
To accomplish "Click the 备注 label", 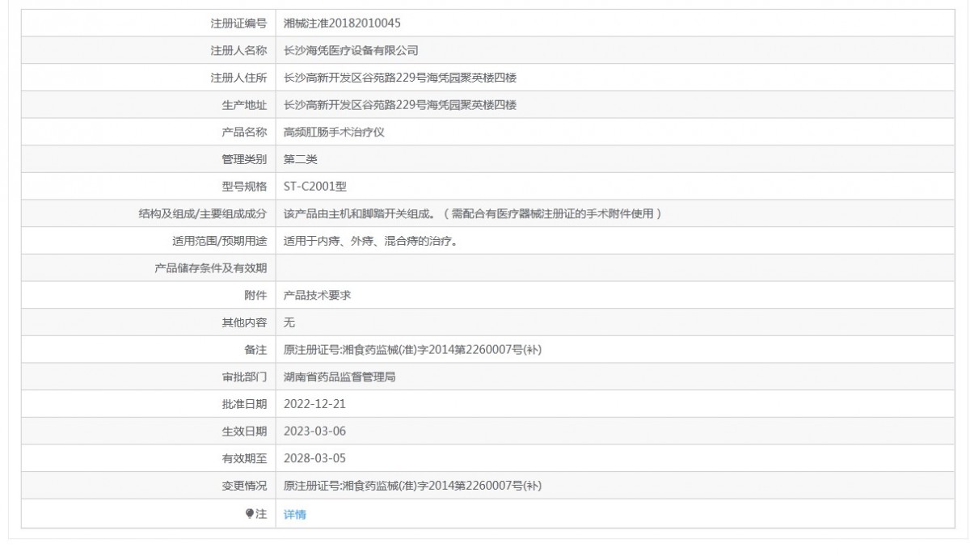I will [255, 350].
